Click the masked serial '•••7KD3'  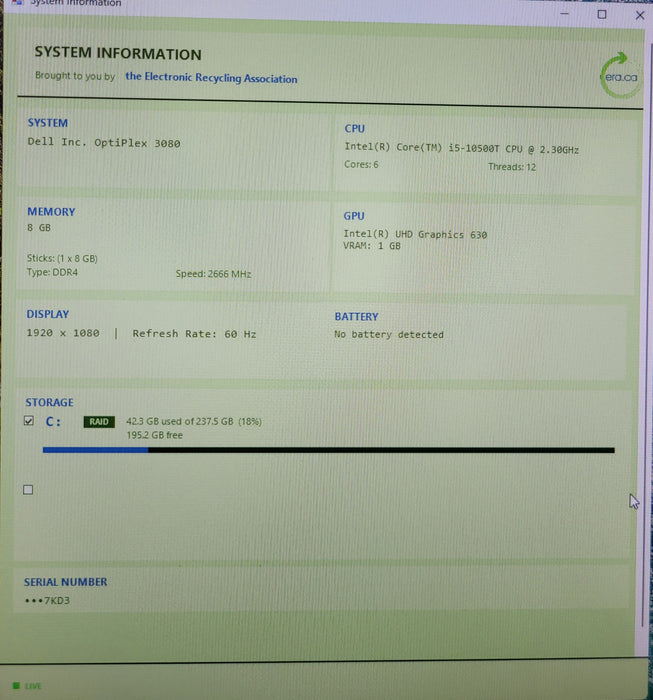coord(47,600)
